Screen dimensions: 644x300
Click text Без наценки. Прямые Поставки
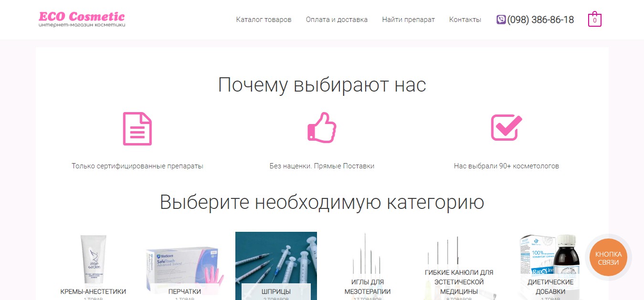click(322, 166)
